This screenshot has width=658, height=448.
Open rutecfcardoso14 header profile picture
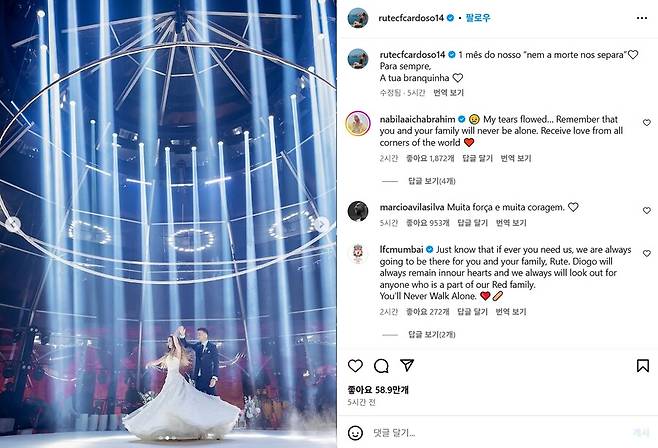(358, 18)
